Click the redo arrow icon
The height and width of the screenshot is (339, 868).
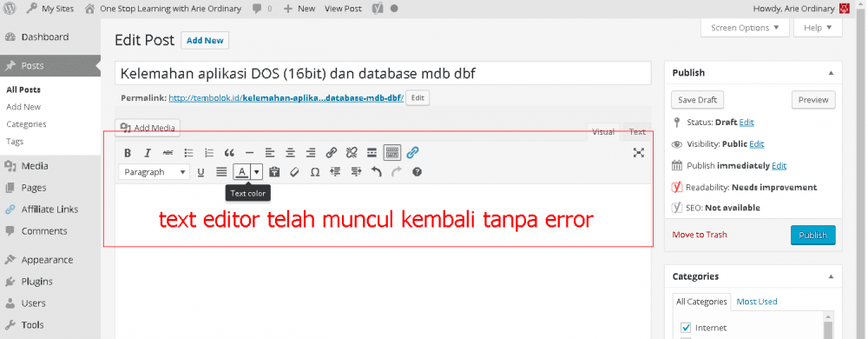(x=397, y=172)
